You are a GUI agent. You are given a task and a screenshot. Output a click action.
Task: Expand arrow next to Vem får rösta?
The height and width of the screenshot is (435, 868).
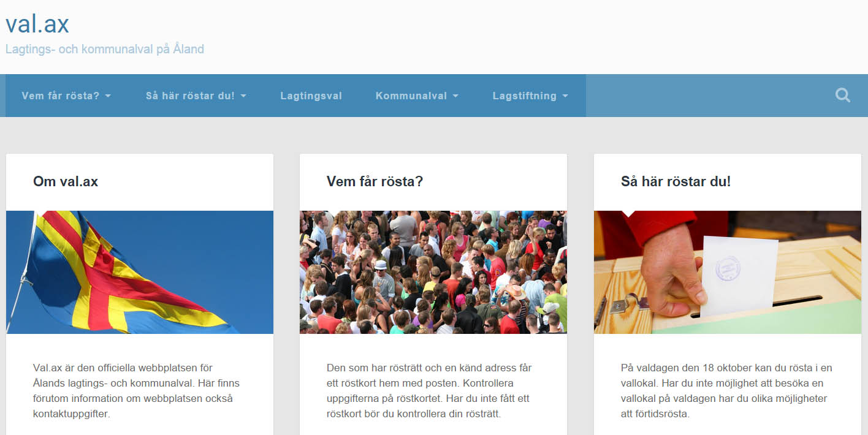click(108, 96)
